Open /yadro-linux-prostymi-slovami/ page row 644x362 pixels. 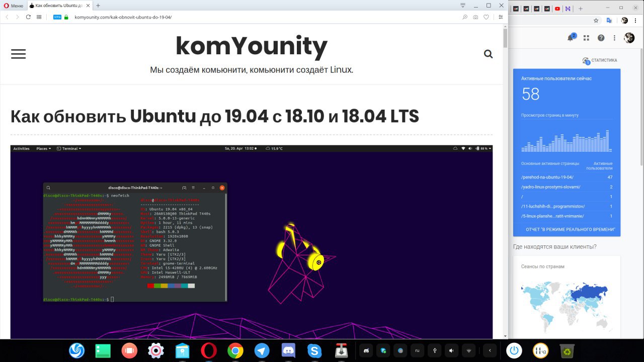[567, 187]
